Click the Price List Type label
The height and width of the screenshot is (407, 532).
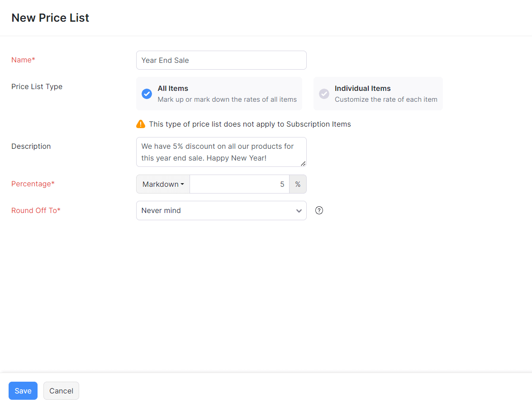coord(37,86)
